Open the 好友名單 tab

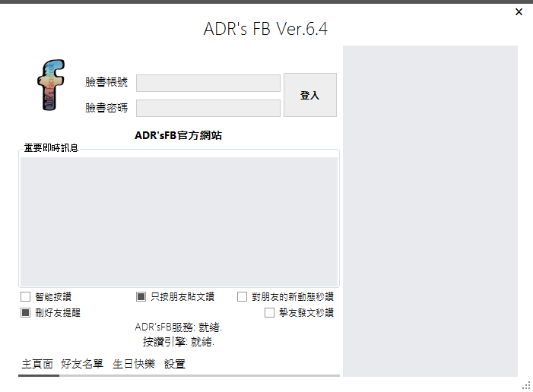click(82, 364)
